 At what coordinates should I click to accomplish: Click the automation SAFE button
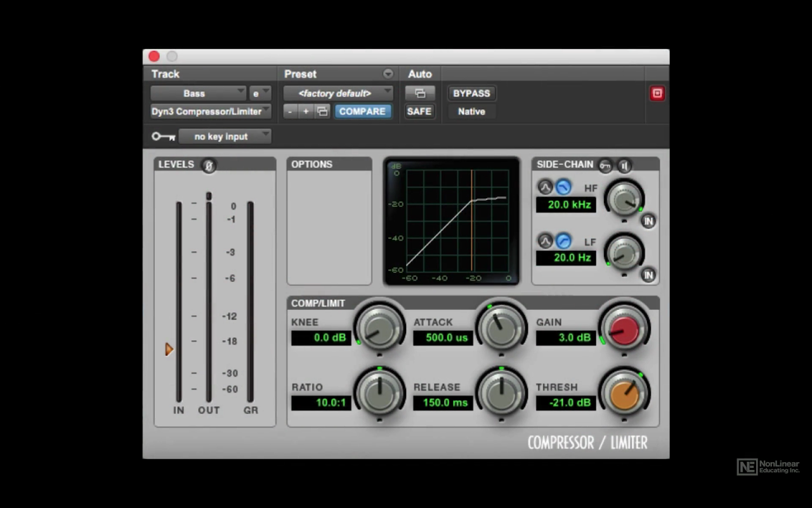pos(419,112)
